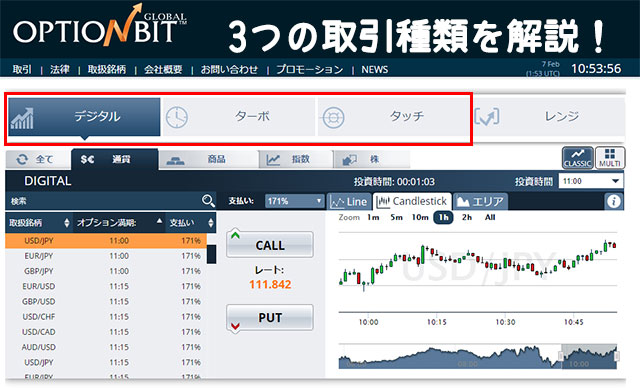Image resolution: width=640 pixels, height=388 pixels.
Task: Set chart zoom to 5m
Action: coord(396,217)
